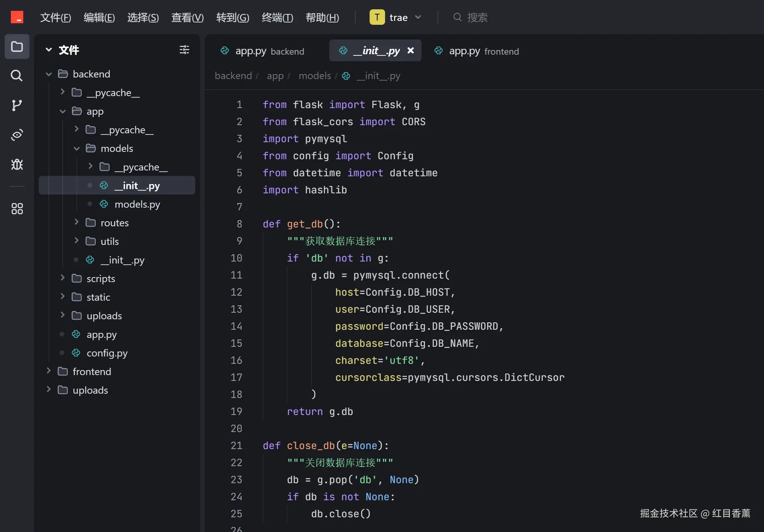The image size is (764, 532).
Task: Click the red Trae app logo
Action: [17, 17]
